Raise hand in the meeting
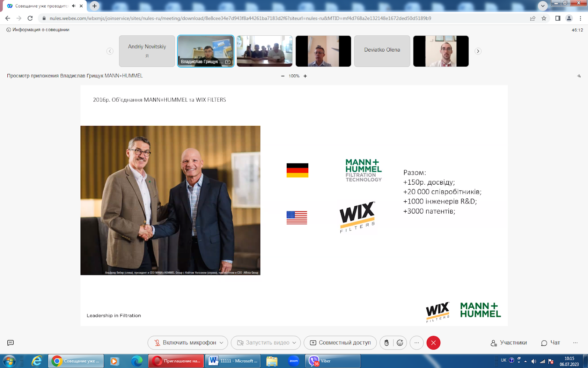Image resolution: width=588 pixels, height=368 pixels. click(386, 343)
